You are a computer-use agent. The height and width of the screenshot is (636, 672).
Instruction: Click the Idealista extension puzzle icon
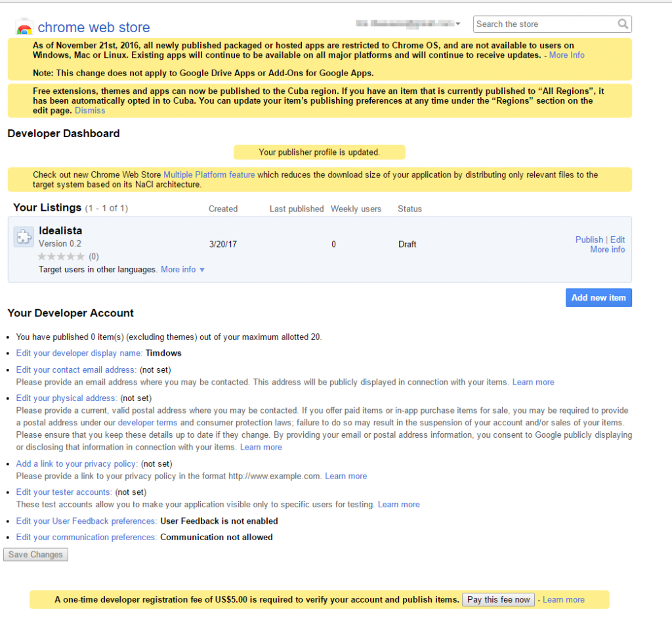[x=24, y=236]
